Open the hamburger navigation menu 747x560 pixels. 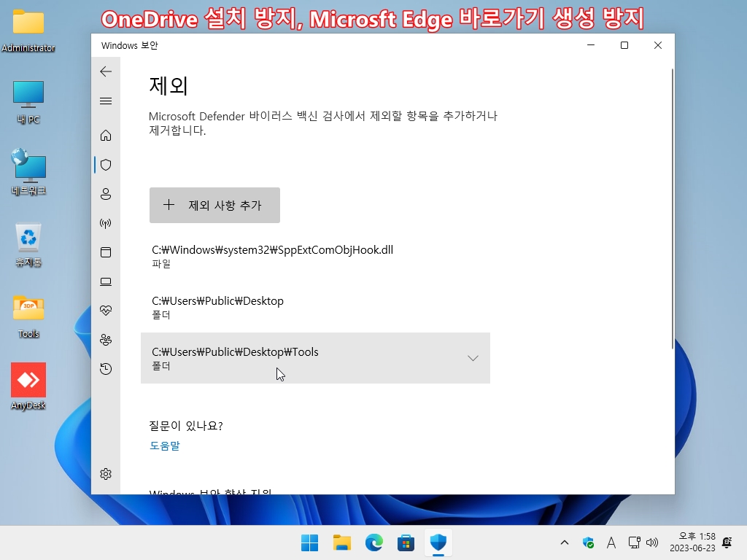[106, 101]
